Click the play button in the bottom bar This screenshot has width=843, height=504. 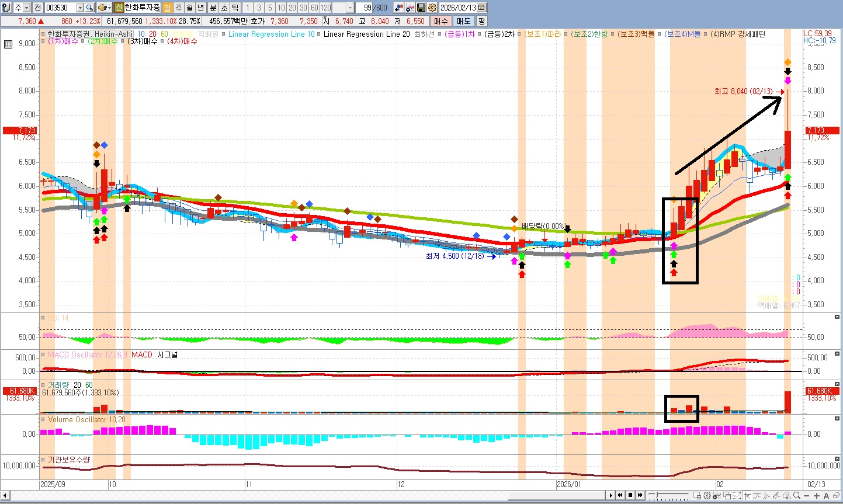(611, 495)
